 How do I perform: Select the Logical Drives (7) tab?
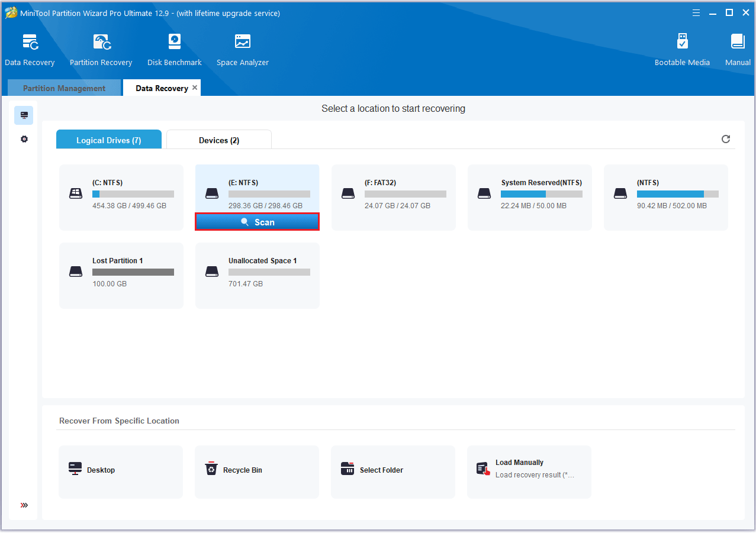coord(108,140)
